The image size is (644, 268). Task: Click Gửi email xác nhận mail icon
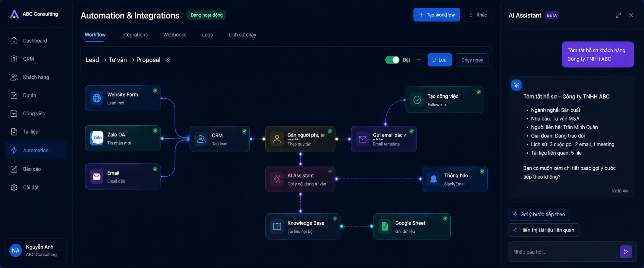(x=362, y=139)
